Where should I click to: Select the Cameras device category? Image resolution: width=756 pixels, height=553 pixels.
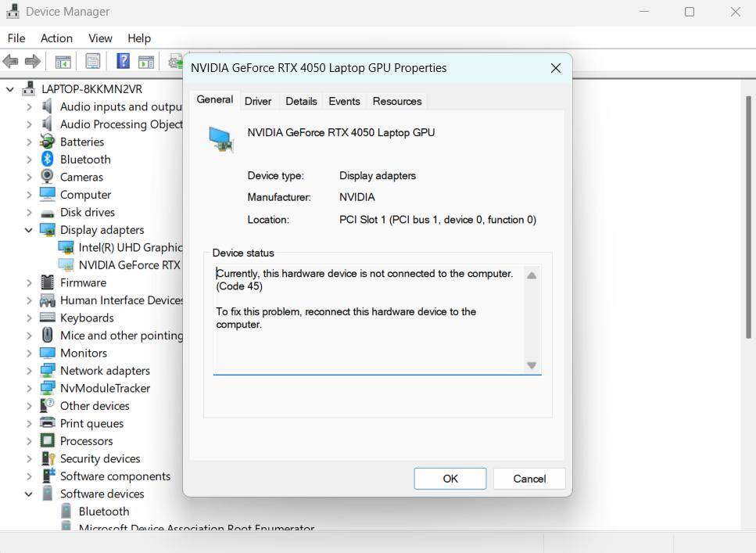81,178
